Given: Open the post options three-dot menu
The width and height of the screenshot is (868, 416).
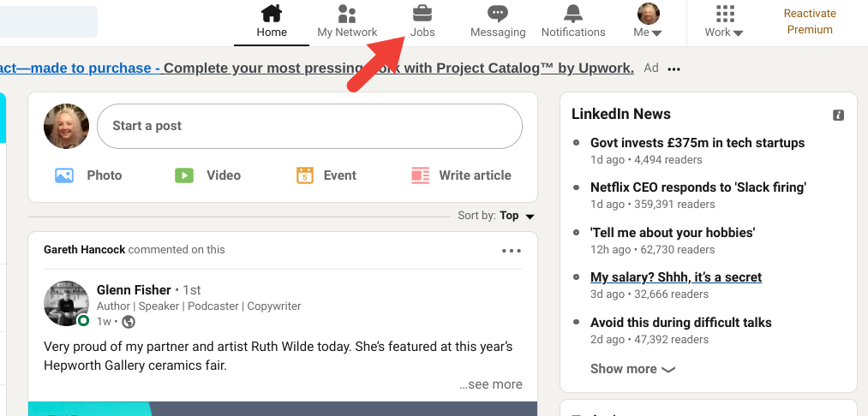Looking at the screenshot, I should [x=511, y=251].
